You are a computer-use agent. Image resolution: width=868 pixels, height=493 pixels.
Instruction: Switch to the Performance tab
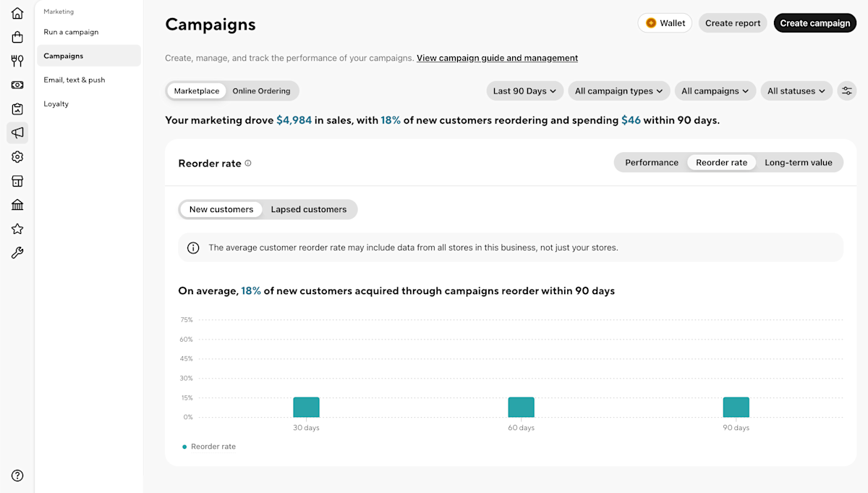click(x=652, y=162)
